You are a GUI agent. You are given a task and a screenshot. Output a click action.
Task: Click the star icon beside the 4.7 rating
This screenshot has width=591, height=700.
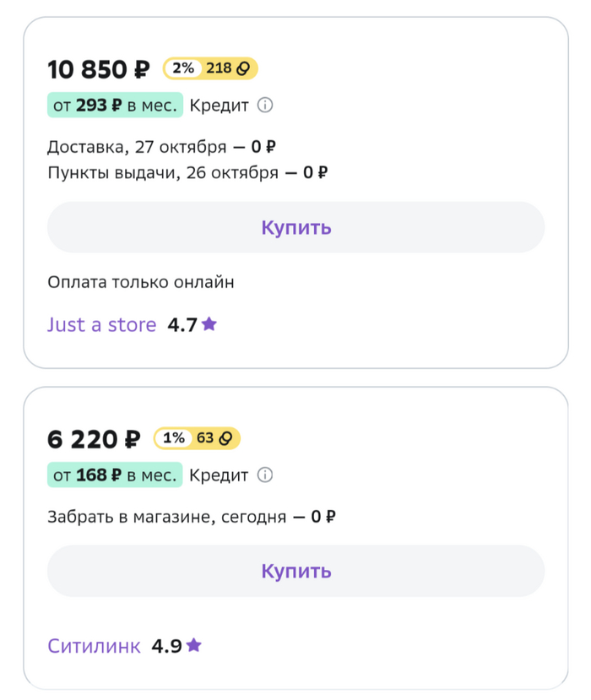(x=209, y=324)
